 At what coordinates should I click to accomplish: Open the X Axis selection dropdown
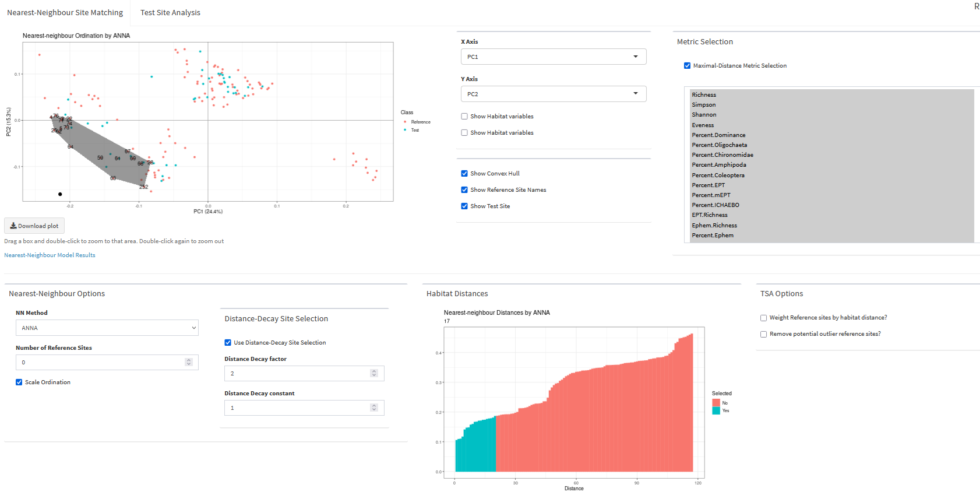(x=553, y=57)
